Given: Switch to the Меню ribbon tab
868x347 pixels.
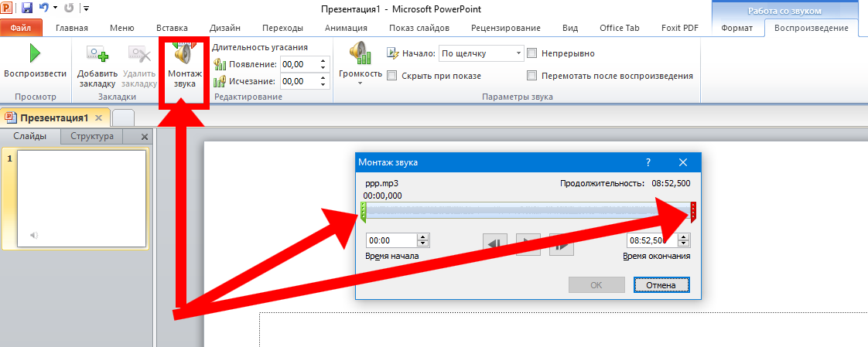Looking at the screenshot, I should click(121, 29).
